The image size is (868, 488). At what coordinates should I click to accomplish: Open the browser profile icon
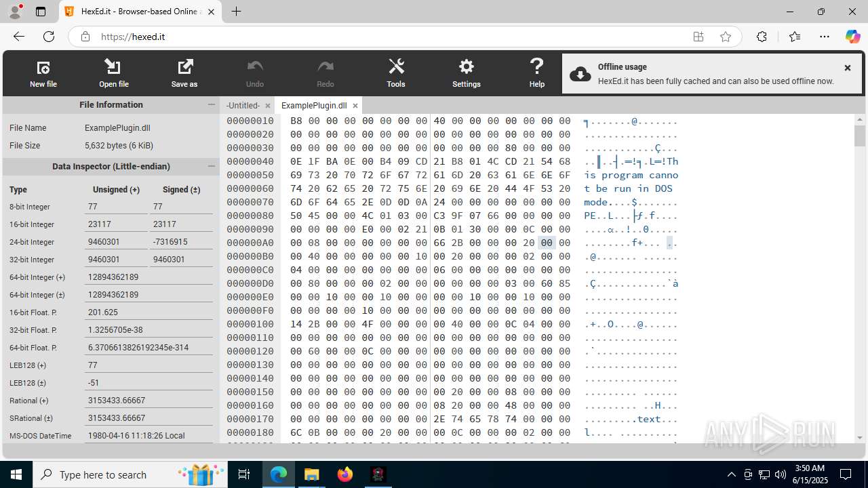(15, 12)
